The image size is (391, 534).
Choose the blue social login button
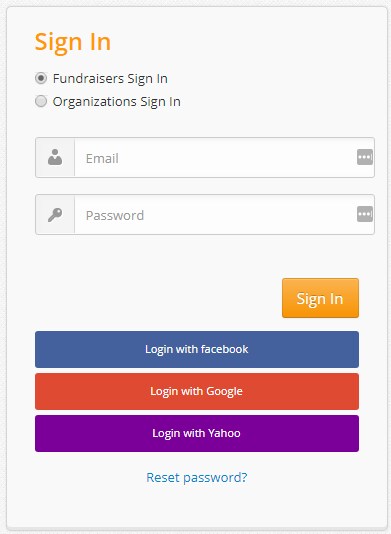(197, 349)
